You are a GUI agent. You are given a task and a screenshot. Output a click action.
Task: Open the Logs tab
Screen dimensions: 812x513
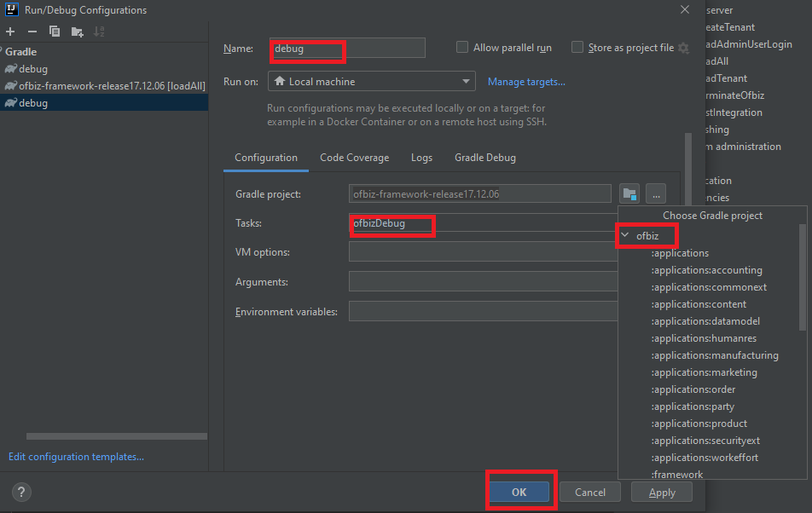coord(421,158)
